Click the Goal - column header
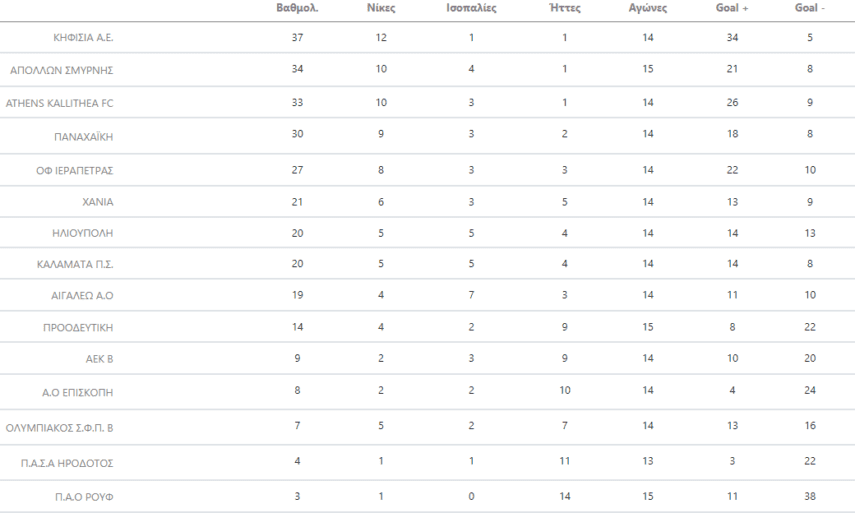855x513 pixels. [809, 8]
